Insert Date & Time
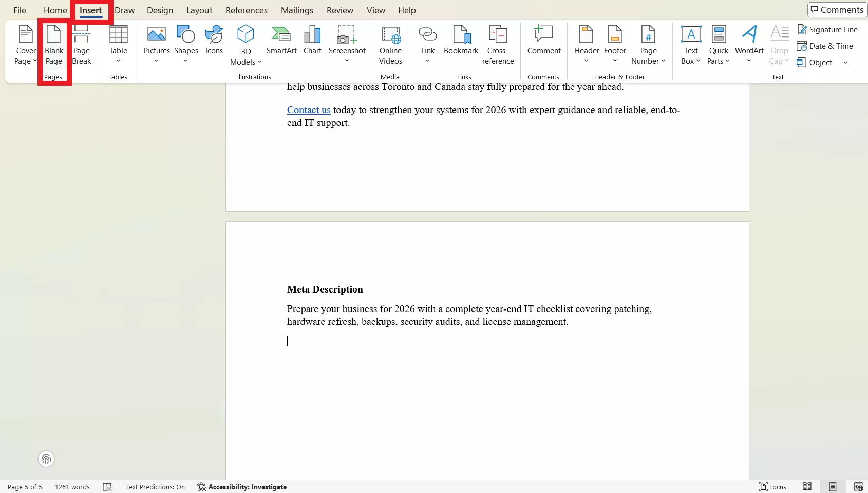This screenshot has height=493, width=868. click(x=825, y=46)
